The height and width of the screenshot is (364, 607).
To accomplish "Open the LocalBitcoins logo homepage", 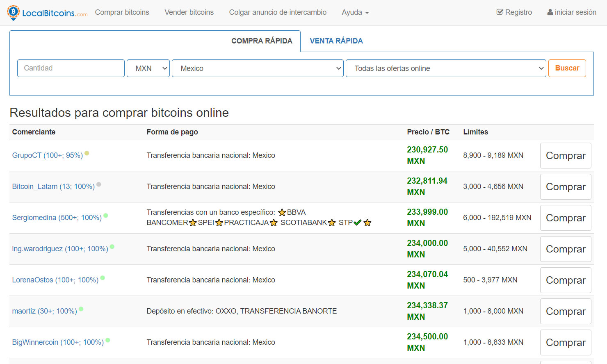I will point(47,13).
